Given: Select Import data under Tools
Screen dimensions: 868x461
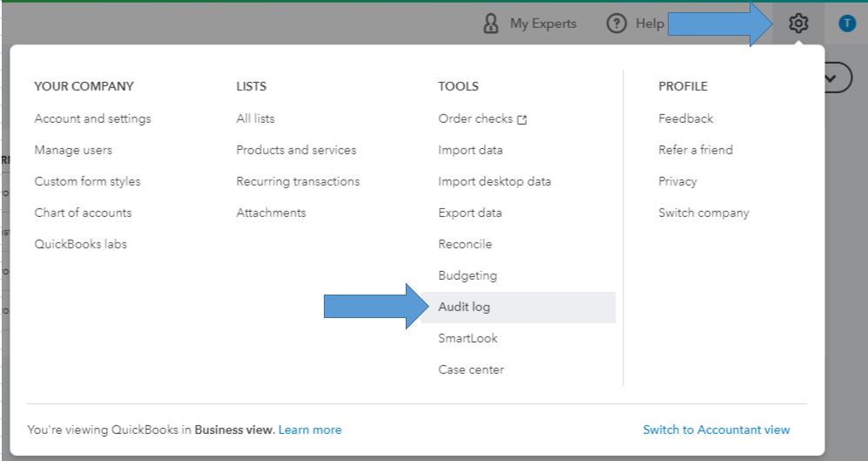Looking at the screenshot, I should [470, 150].
